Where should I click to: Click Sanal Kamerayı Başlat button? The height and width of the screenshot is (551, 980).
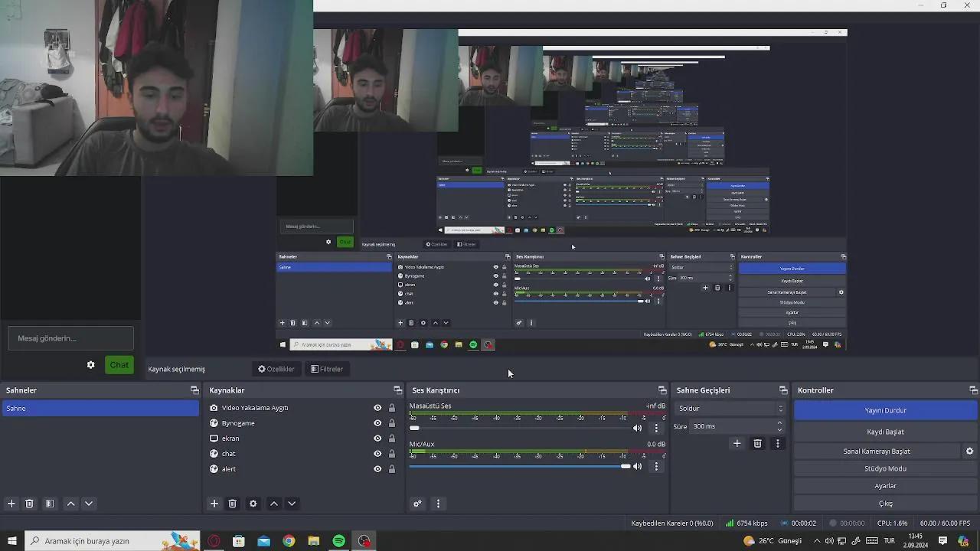(877, 452)
